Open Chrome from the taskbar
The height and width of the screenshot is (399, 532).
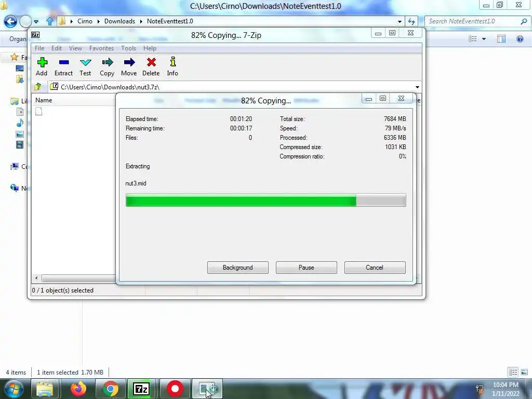(x=111, y=389)
